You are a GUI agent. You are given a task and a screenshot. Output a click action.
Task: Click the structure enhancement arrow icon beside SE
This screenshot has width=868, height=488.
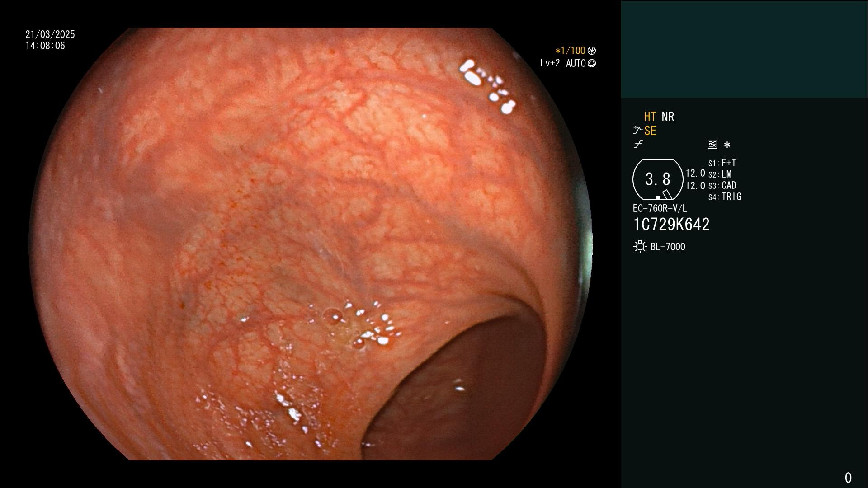pos(638,131)
